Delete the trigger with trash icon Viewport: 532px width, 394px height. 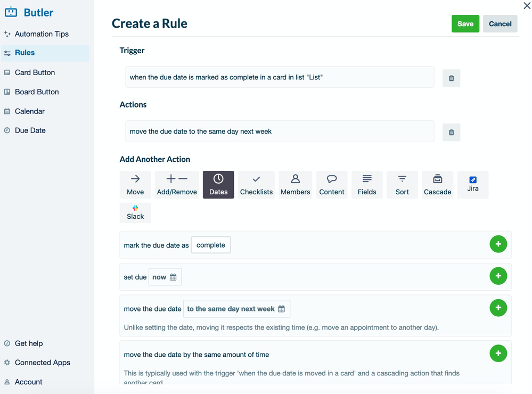tap(451, 78)
